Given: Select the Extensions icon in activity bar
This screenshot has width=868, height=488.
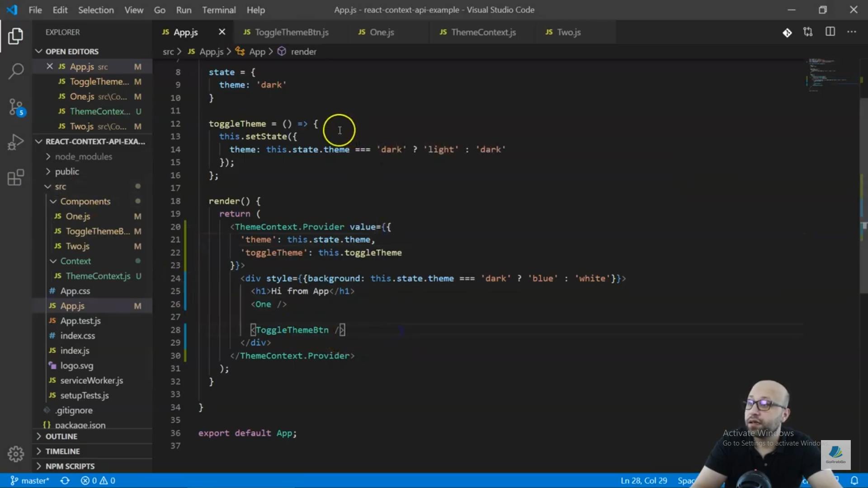Looking at the screenshot, I should pos(16,178).
